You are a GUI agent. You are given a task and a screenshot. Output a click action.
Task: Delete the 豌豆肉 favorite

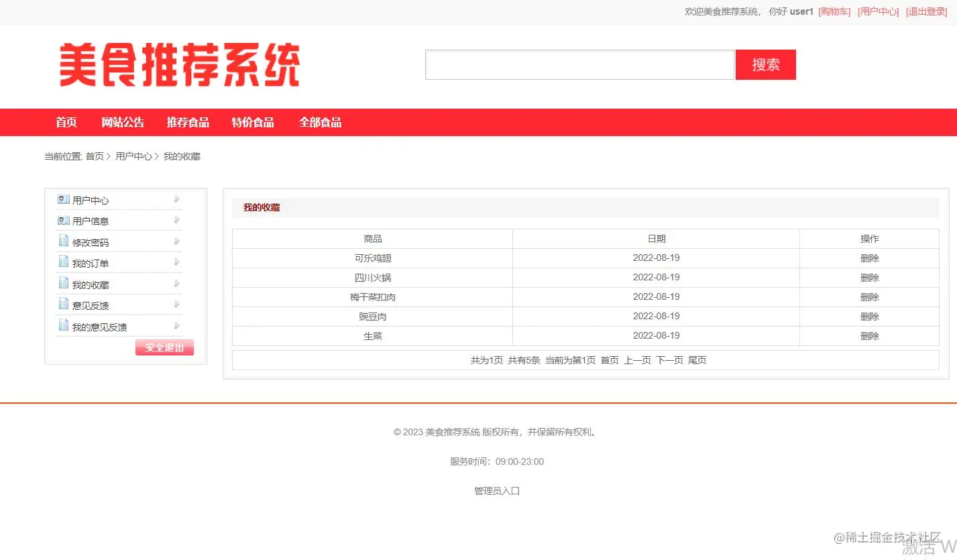pyautogui.click(x=870, y=317)
